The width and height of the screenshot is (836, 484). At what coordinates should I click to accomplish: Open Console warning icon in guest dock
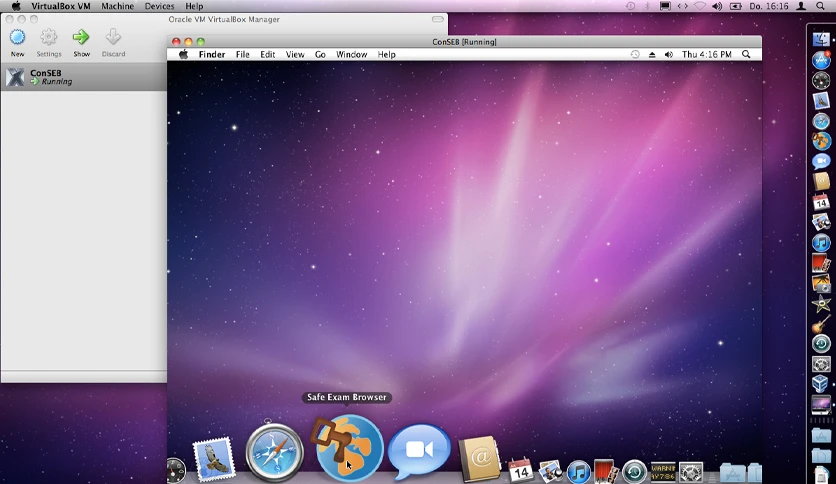(x=663, y=472)
